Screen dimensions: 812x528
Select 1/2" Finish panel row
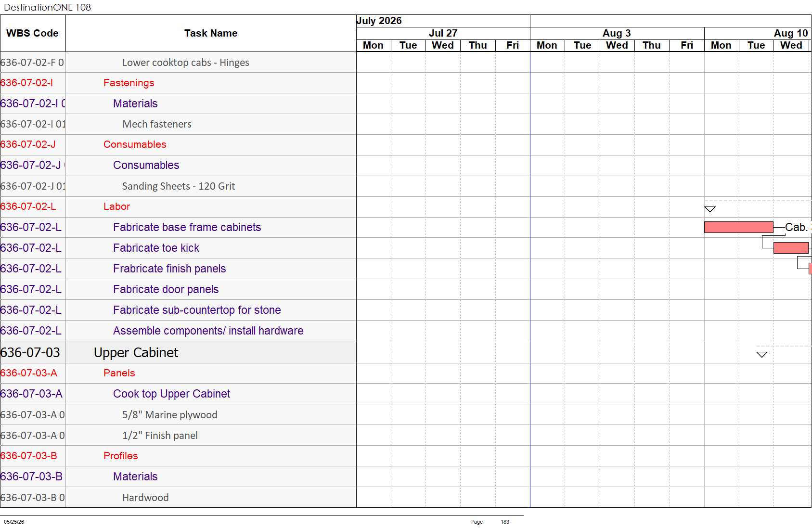click(178, 436)
